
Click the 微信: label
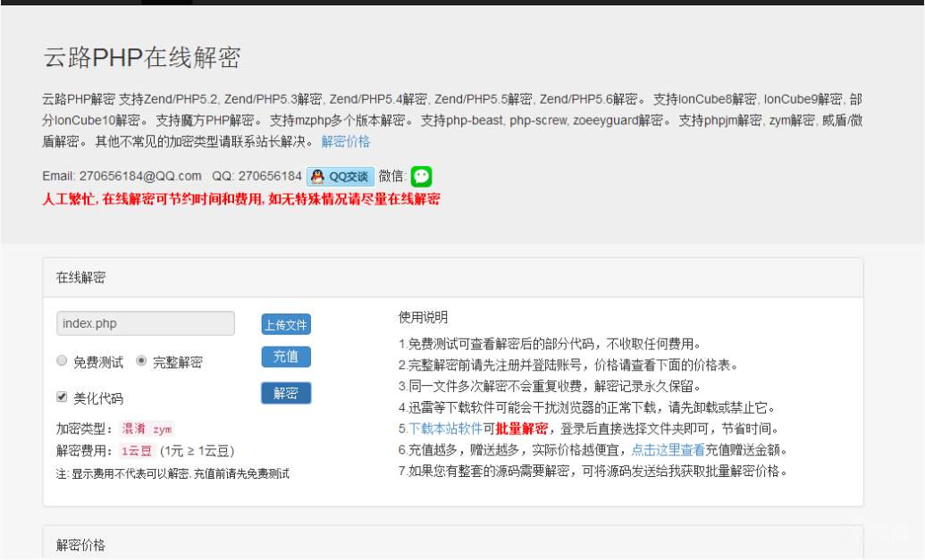point(392,176)
